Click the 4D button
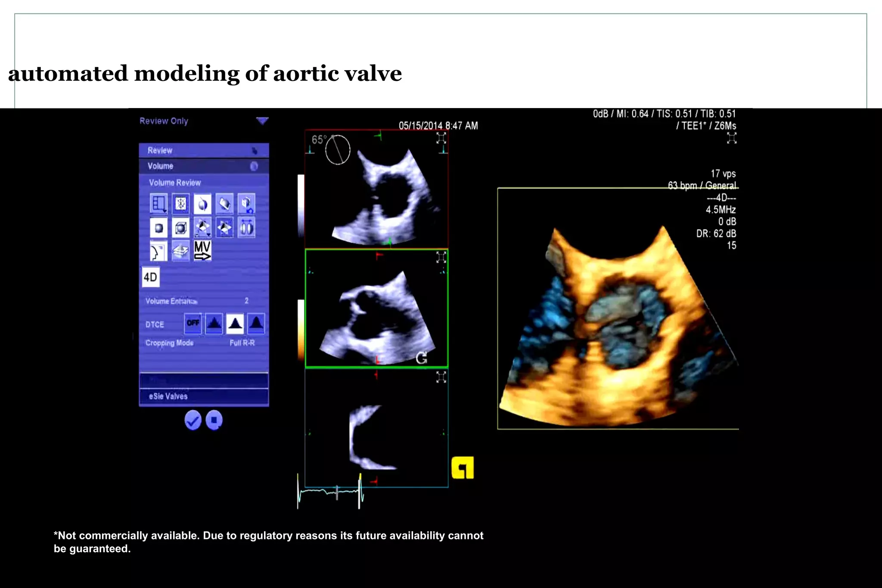 click(150, 277)
